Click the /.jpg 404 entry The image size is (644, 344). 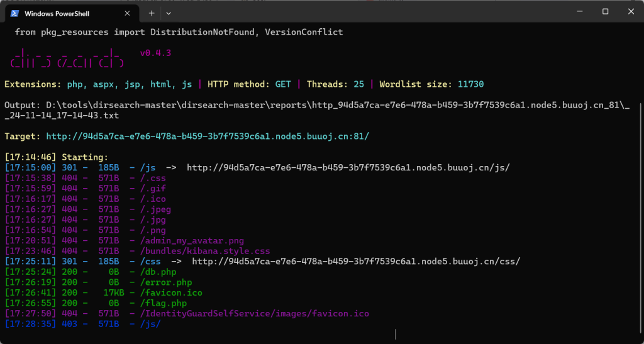point(85,220)
